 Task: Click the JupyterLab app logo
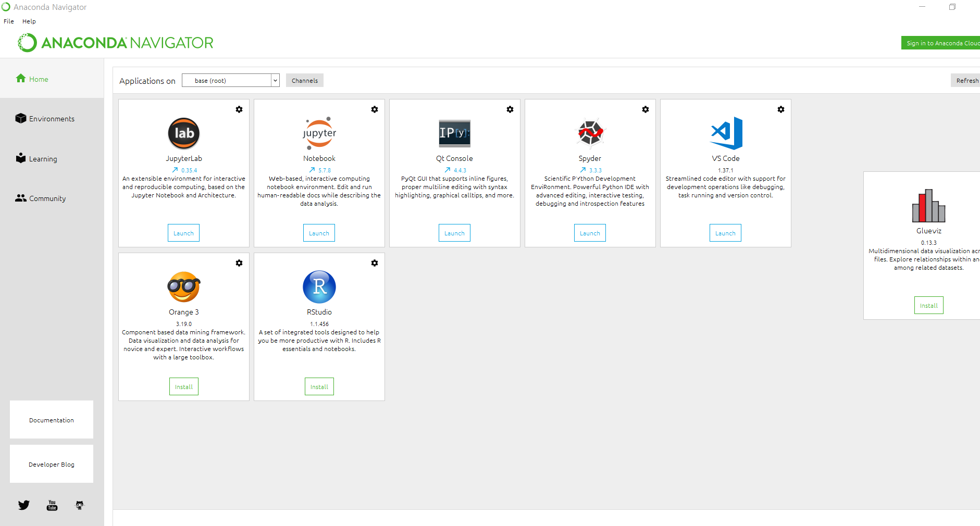pyautogui.click(x=184, y=133)
